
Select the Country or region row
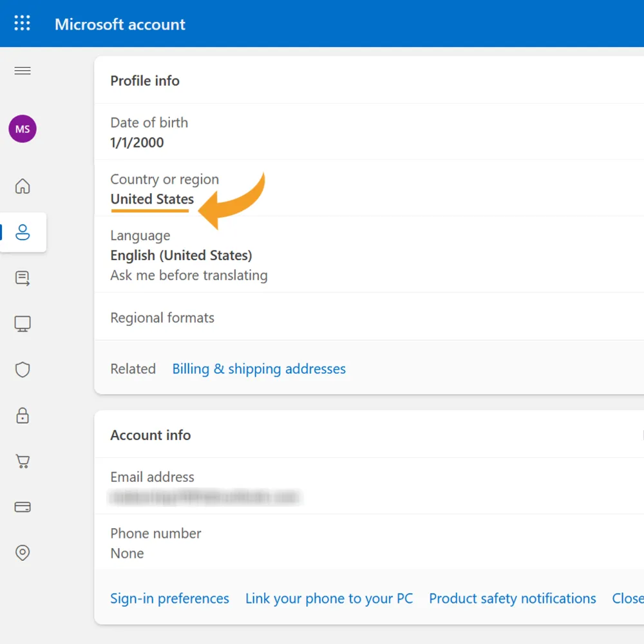(369, 188)
